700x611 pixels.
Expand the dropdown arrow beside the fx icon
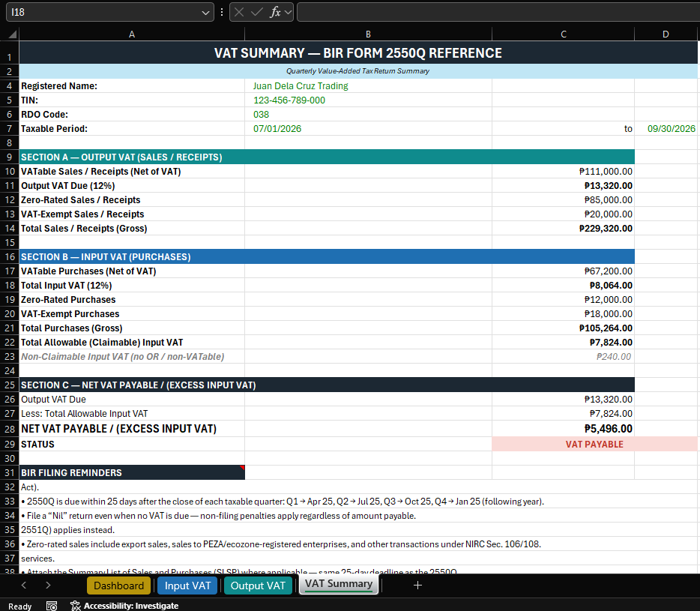tap(288, 12)
